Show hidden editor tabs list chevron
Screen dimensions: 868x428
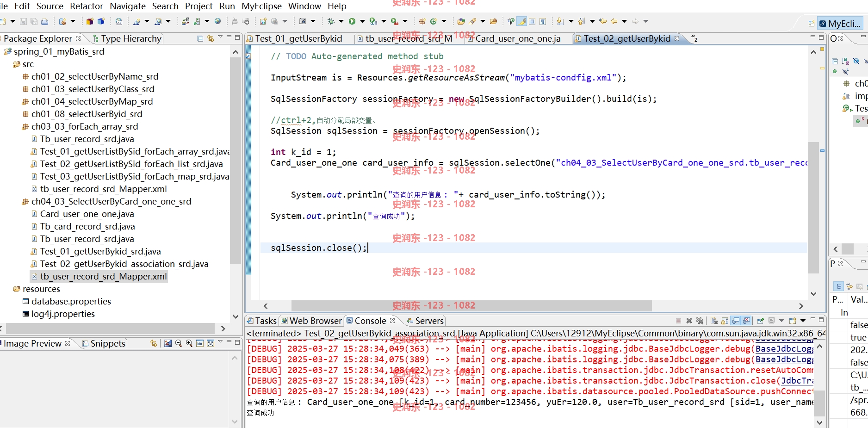pyautogui.click(x=694, y=38)
